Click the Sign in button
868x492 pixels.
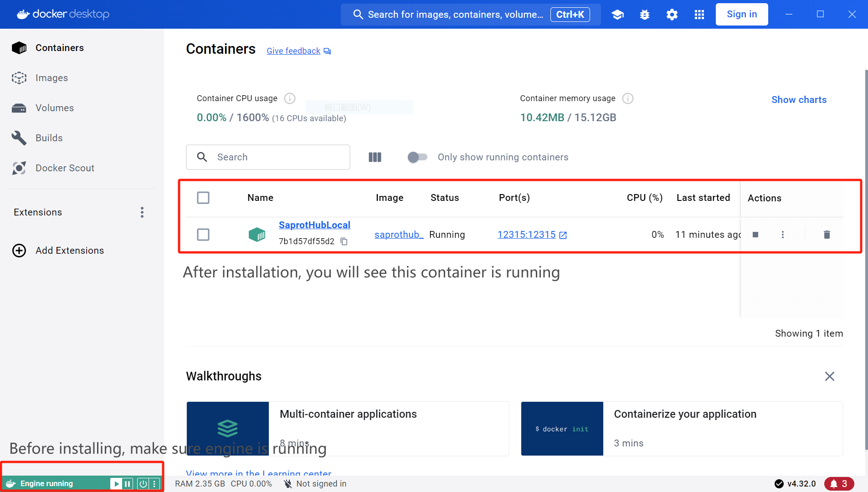741,15
